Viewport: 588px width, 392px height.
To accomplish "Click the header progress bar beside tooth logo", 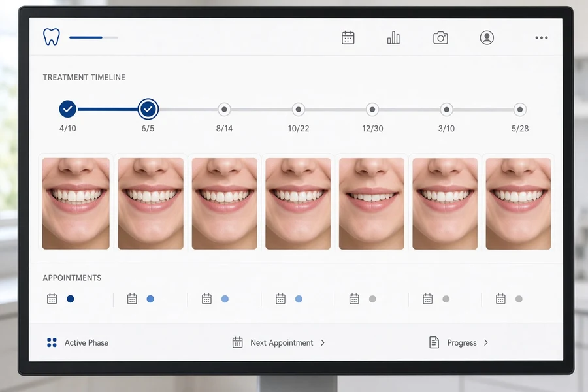I will 93,37.
